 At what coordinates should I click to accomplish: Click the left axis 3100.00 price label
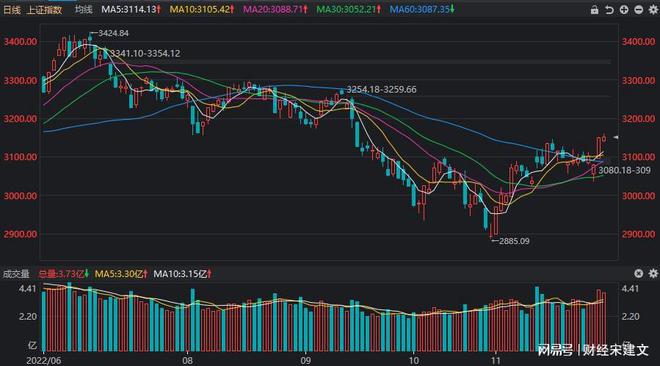pyautogui.click(x=20, y=157)
